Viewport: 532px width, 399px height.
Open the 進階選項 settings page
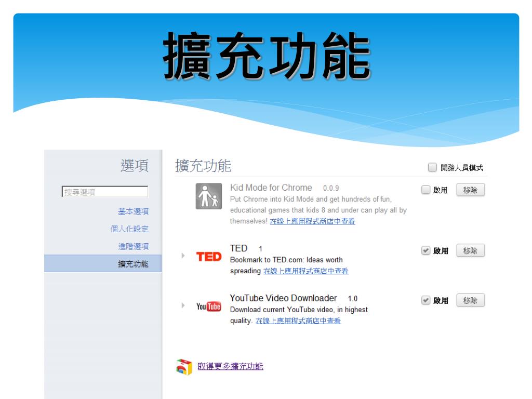click(x=133, y=246)
